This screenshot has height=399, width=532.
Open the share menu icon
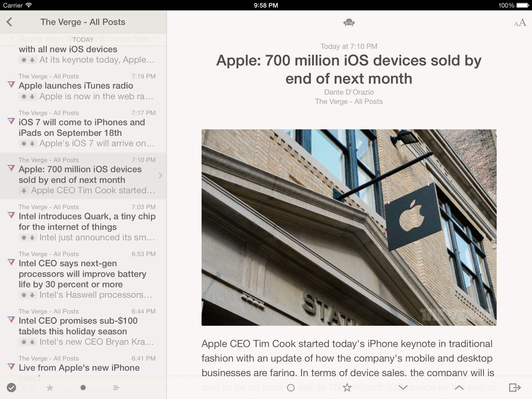(x=515, y=387)
